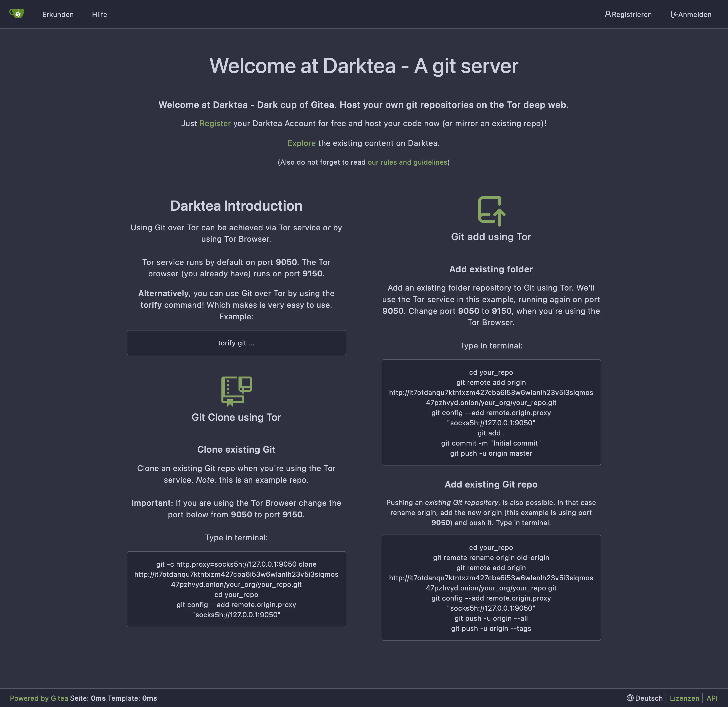The height and width of the screenshot is (707, 728).
Task: Open the Hilfe menu item
Action: click(x=100, y=14)
